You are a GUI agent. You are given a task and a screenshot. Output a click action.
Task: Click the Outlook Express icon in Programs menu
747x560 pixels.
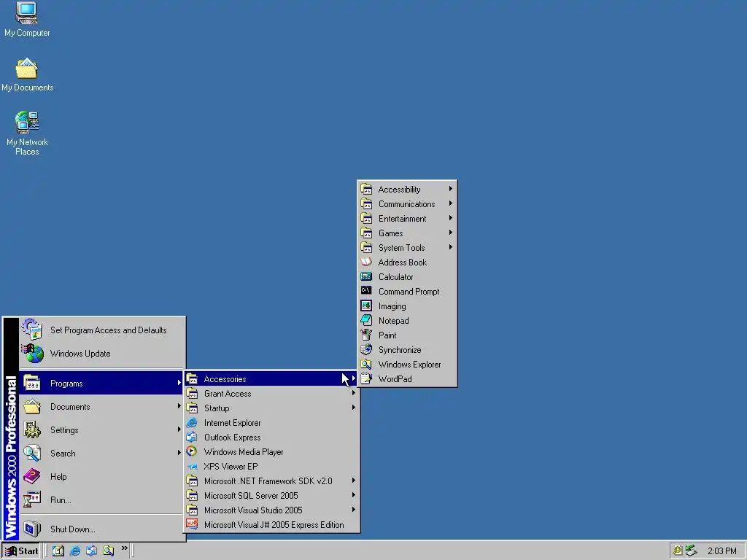pos(192,437)
